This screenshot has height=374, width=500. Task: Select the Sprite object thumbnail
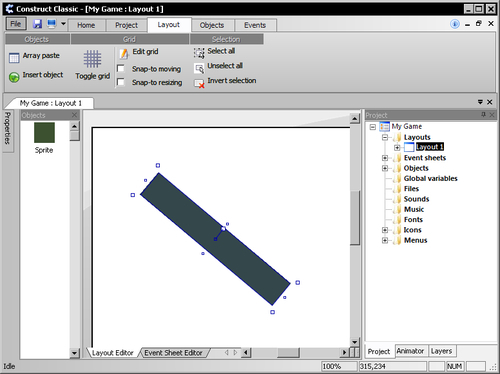[x=44, y=133]
